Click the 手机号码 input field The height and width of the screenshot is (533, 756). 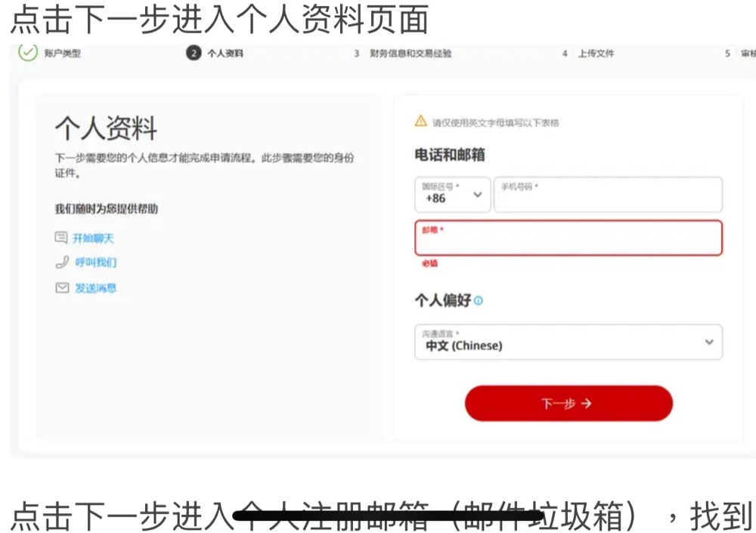(608, 194)
